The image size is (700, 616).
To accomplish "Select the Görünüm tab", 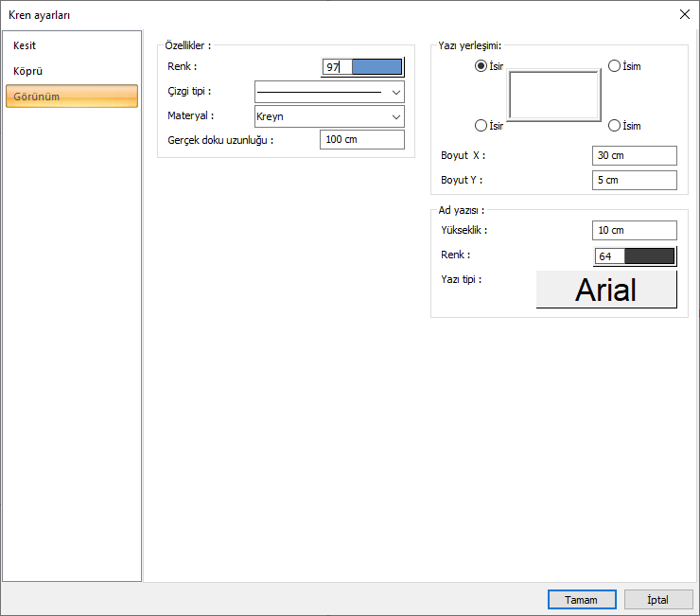I will point(38,97).
